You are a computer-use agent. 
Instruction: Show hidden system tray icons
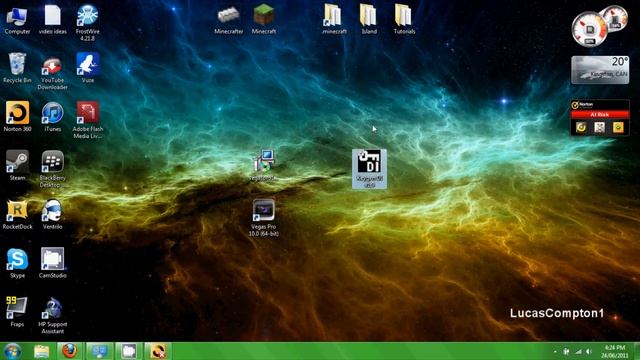555,352
